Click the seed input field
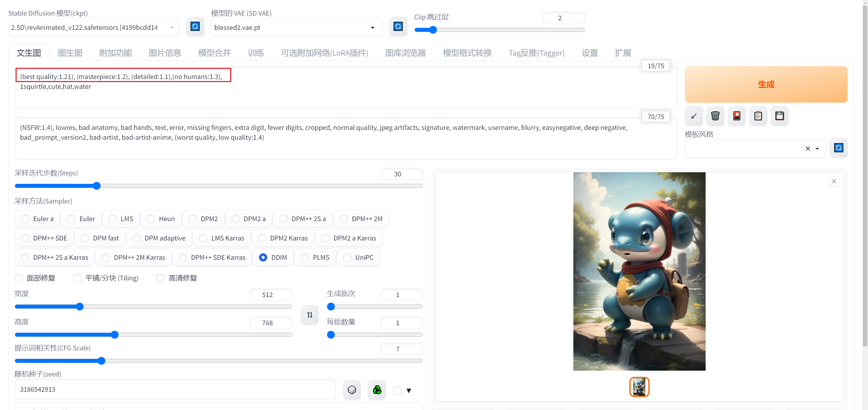Screen dimensions: 868x410 [x=175, y=389]
